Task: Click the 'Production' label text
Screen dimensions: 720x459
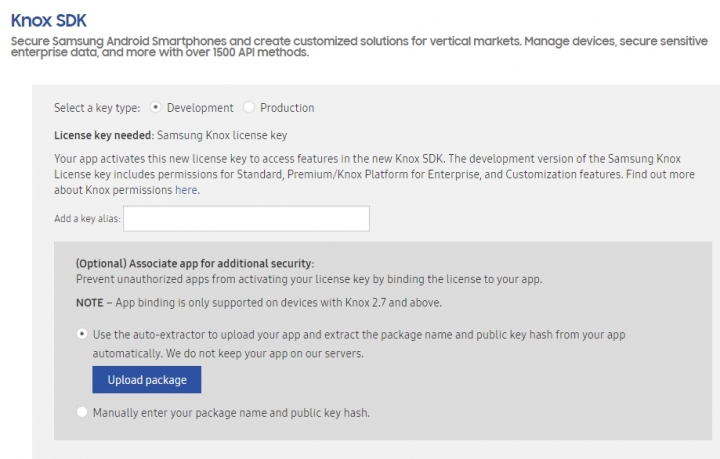Action: (287, 108)
